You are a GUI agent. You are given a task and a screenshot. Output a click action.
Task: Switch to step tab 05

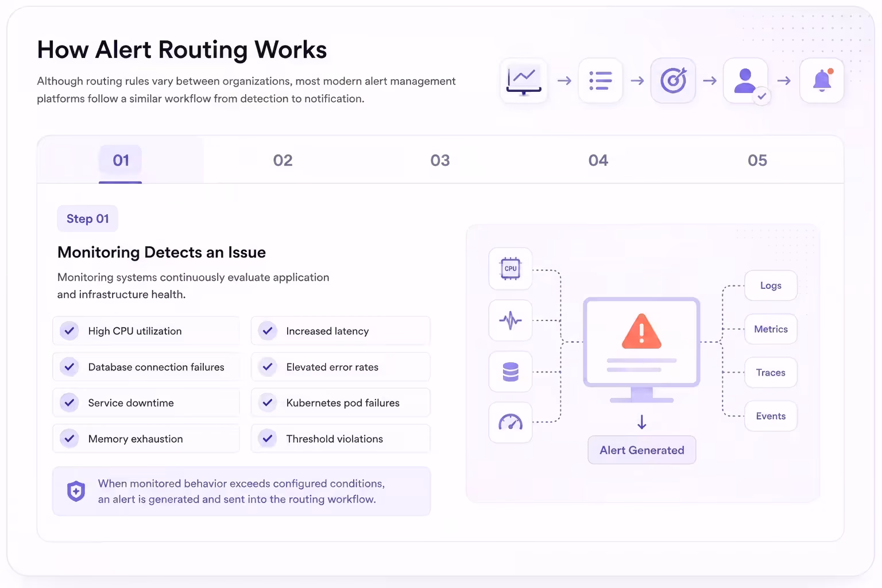757,160
